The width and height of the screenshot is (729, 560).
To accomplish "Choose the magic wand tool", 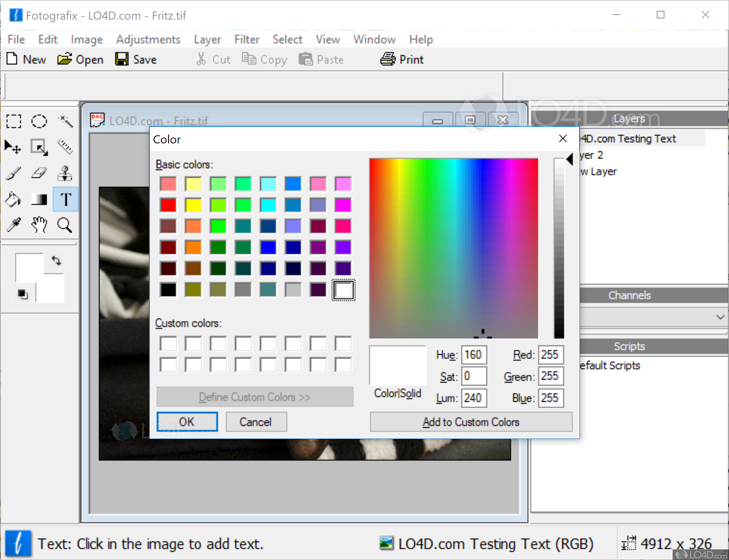I will (x=65, y=121).
